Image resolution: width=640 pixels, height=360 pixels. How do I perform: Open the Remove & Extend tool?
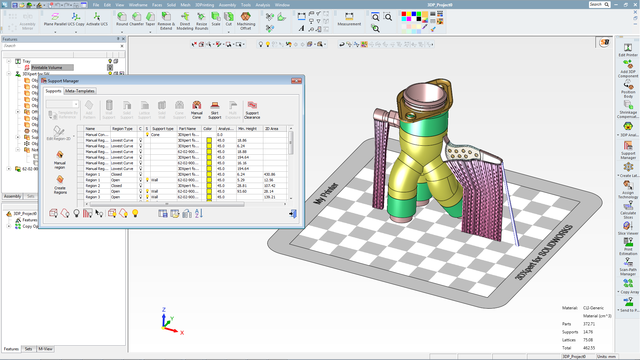[166, 21]
